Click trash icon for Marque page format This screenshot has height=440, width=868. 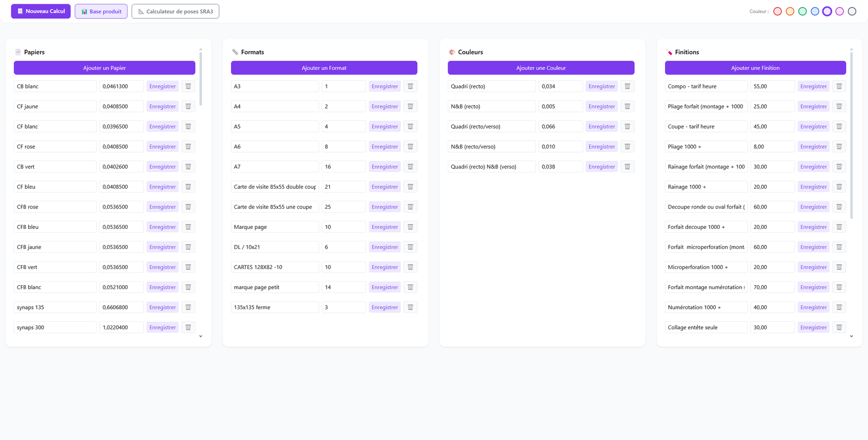click(x=410, y=227)
